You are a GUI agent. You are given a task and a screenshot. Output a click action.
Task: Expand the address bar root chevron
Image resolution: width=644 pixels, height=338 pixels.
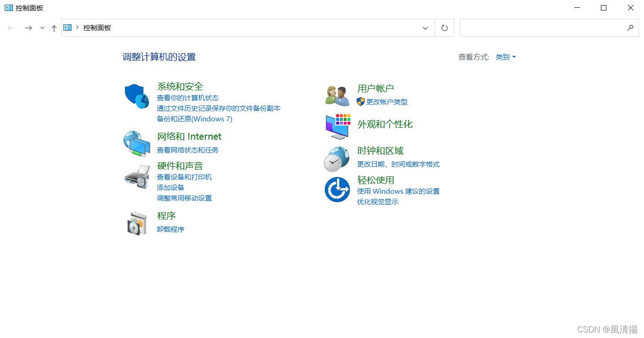click(77, 27)
